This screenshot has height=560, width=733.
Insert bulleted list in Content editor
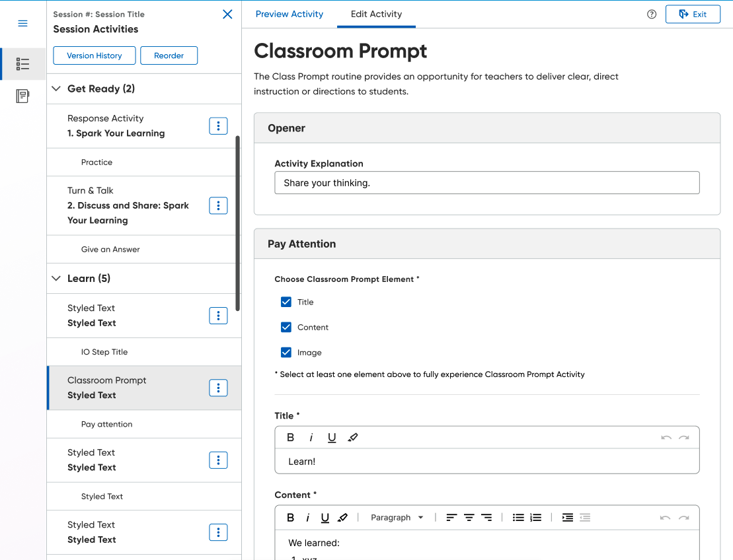click(518, 518)
